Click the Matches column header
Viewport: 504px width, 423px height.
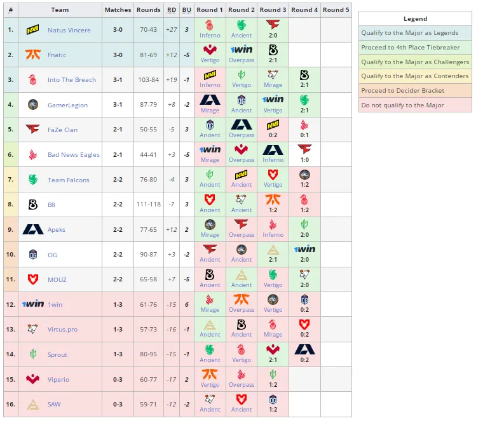pos(118,10)
